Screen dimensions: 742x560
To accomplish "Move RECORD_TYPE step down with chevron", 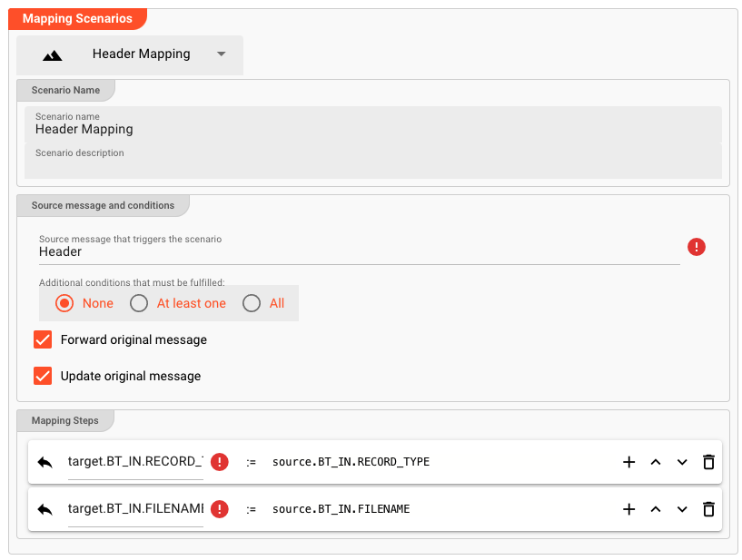I will [x=682, y=462].
